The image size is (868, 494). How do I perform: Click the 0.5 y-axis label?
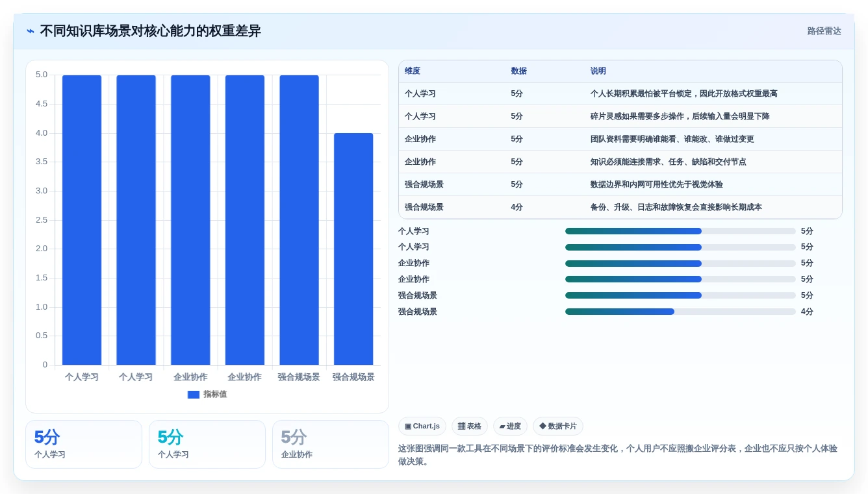click(x=42, y=336)
